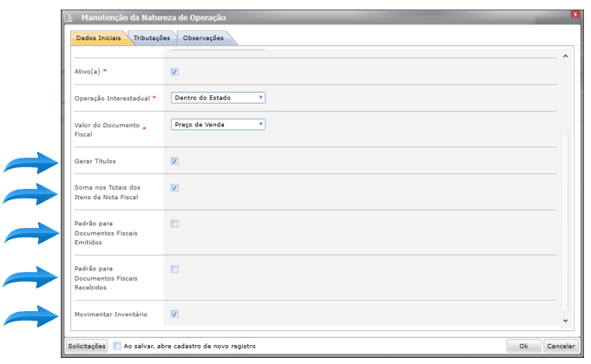This screenshot has width=591, height=364.
Task: Open the Operação Interestadual dropdown
Action: pyautogui.click(x=218, y=98)
